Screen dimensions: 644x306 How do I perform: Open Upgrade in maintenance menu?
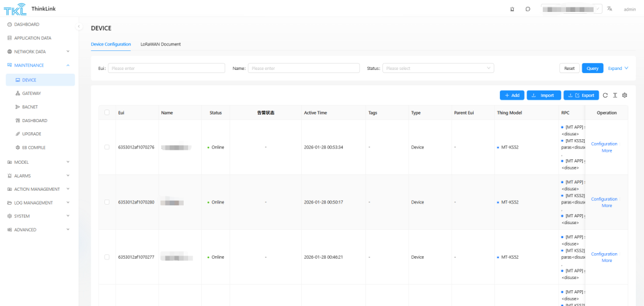pos(31,134)
